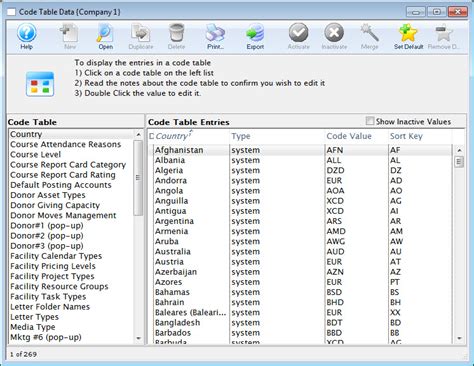Click the Activate checkmark icon
Image resolution: width=474 pixels, height=366 pixels.
pos(298,37)
